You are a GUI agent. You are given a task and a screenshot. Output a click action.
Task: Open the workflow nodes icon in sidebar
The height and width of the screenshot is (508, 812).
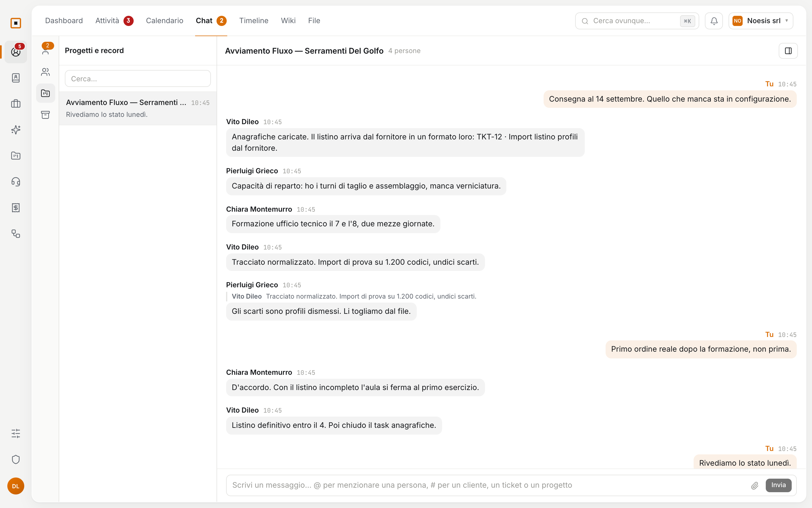(16, 233)
